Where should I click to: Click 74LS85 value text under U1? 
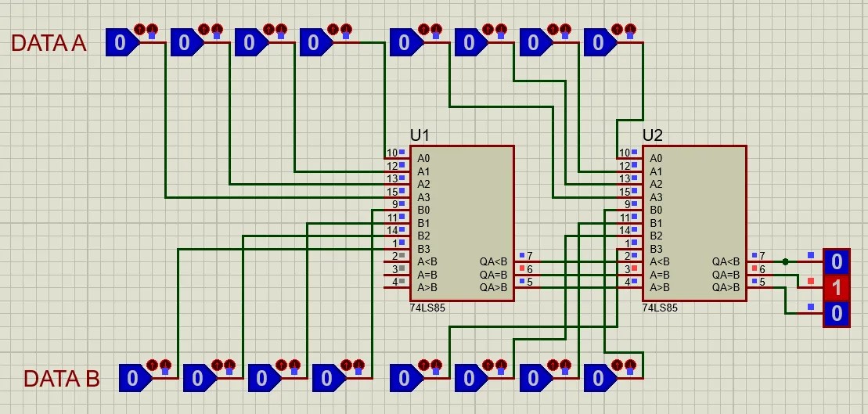(427, 308)
